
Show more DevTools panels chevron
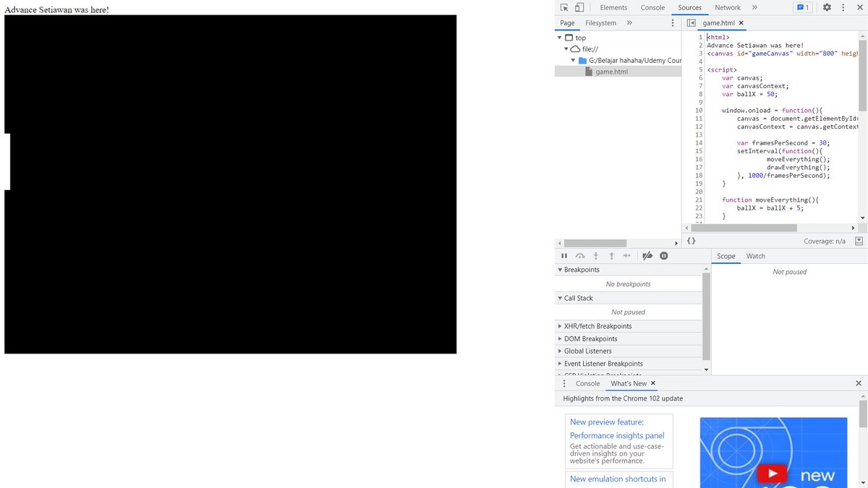coord(754,7)
